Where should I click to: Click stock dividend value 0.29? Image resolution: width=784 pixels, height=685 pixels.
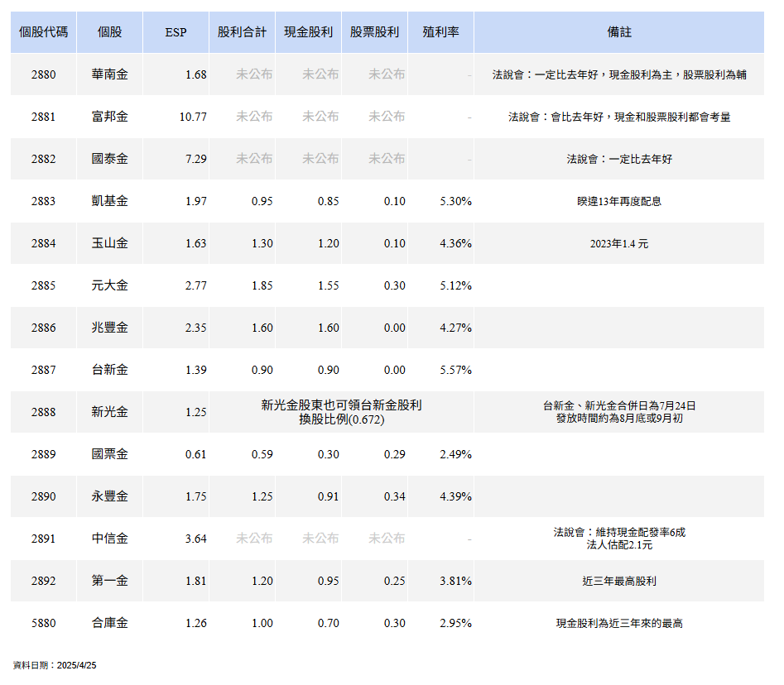tap(395, 455)
